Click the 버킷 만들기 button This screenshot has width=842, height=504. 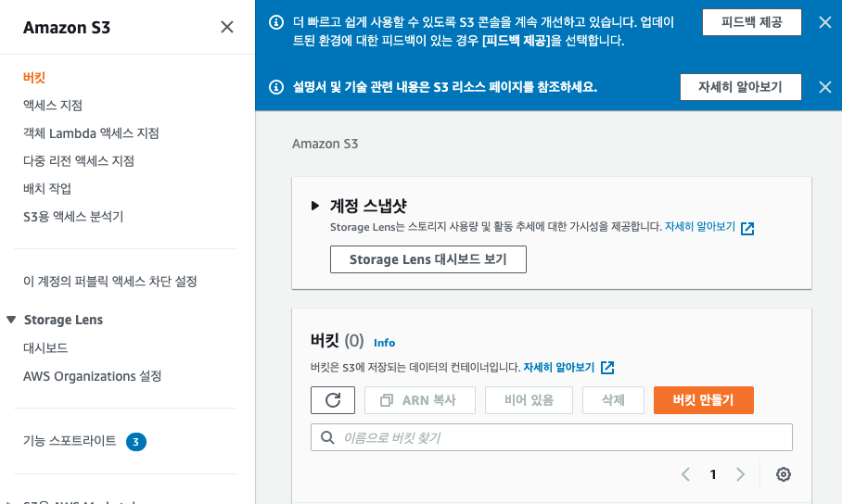[x=704, y=400]
